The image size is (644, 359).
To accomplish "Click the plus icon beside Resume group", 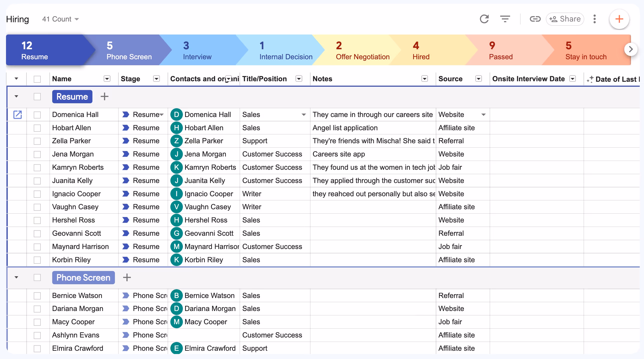I will [104, 96].
